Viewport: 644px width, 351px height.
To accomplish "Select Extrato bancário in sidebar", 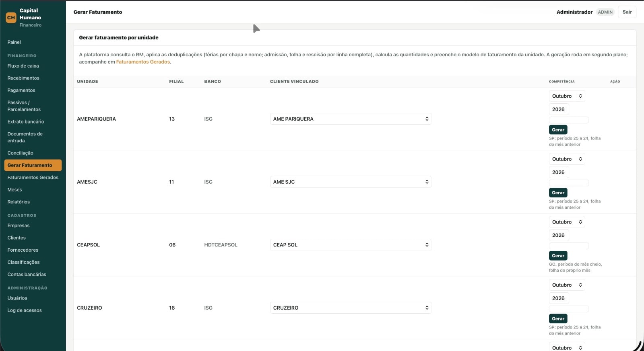I will click(26, 122).
